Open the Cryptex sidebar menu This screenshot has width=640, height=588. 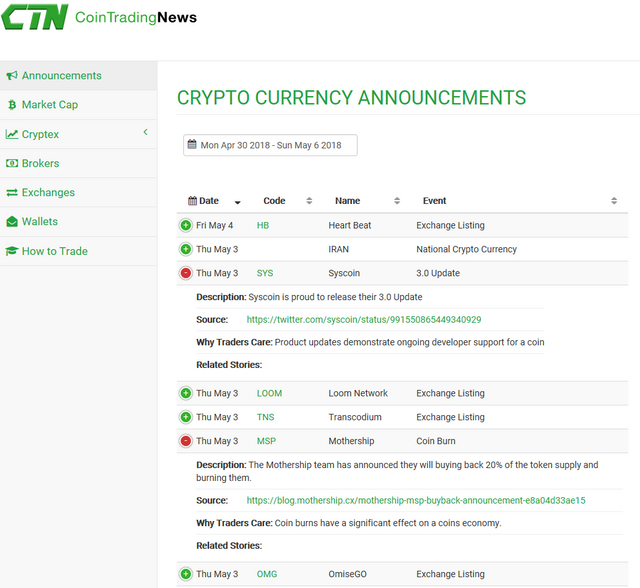point(78,134)
